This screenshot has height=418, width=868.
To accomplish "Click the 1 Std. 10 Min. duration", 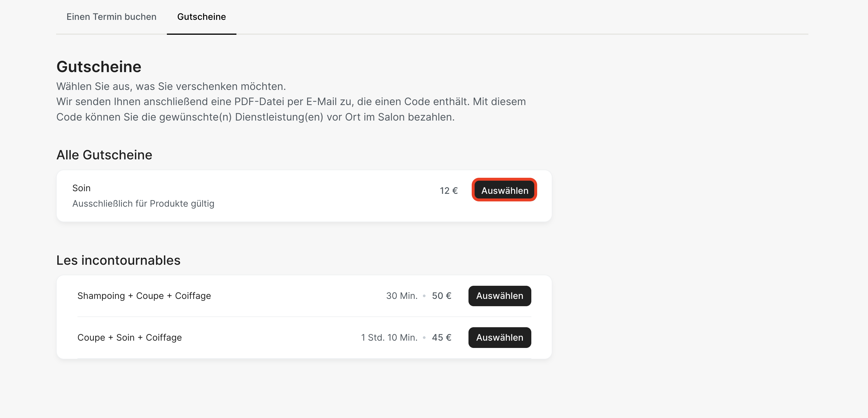I will (389, 337).
